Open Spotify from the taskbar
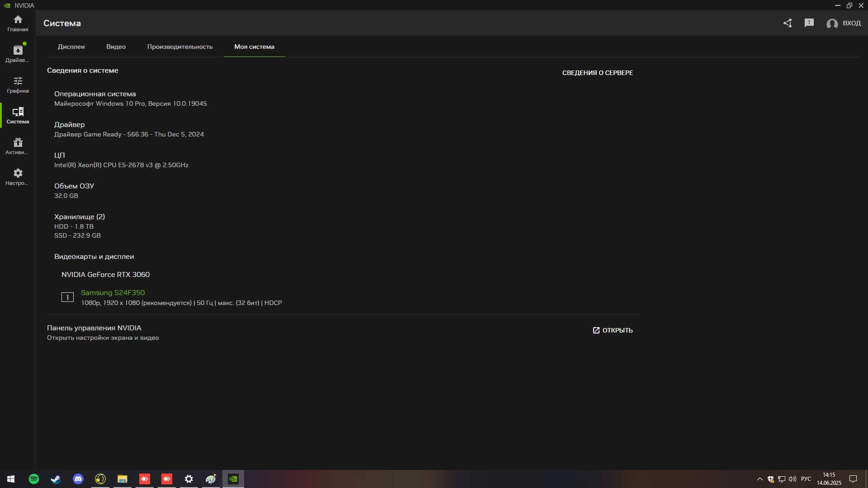This screenshot has height=488, width=868. (34, 479)
